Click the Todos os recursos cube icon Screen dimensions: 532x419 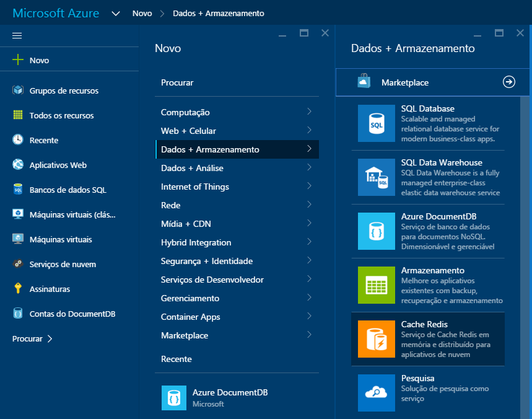(17, 115)
